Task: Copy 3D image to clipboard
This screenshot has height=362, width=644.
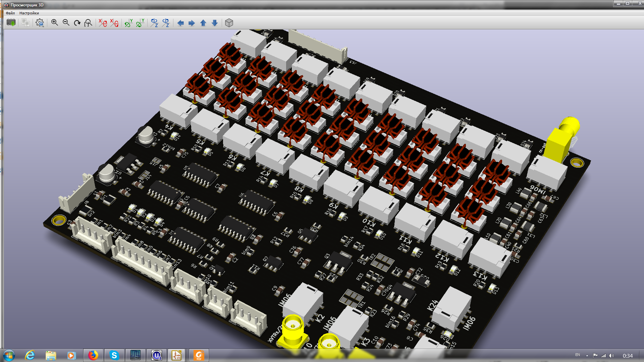Action: coord(25,23)
